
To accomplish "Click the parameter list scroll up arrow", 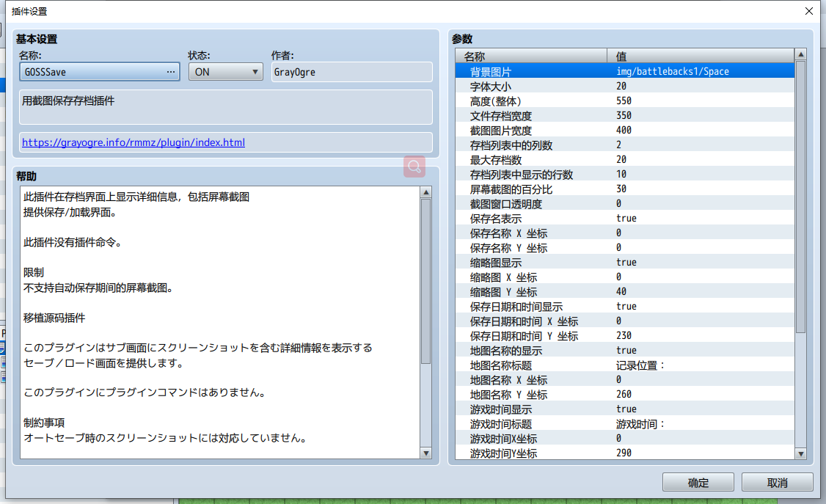I will pos(801,54).
